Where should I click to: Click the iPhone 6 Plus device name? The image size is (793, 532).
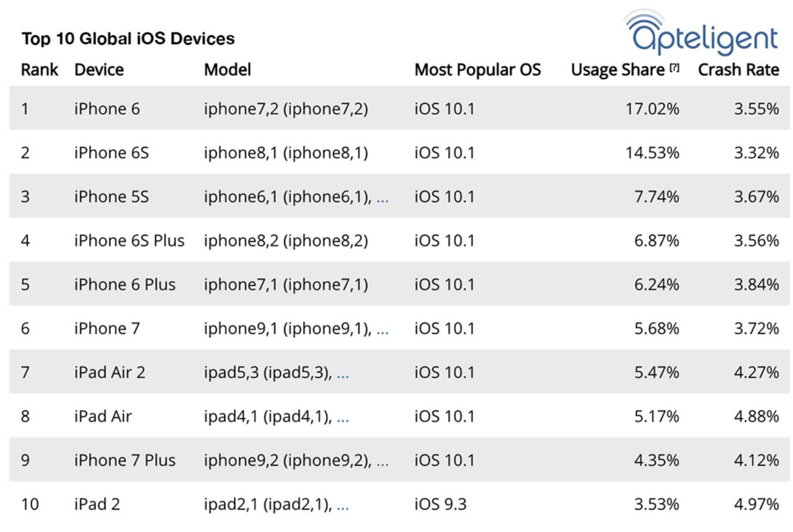[125, 285]
